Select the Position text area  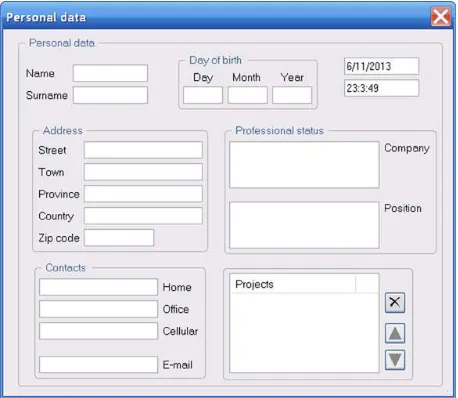[304, 225]
